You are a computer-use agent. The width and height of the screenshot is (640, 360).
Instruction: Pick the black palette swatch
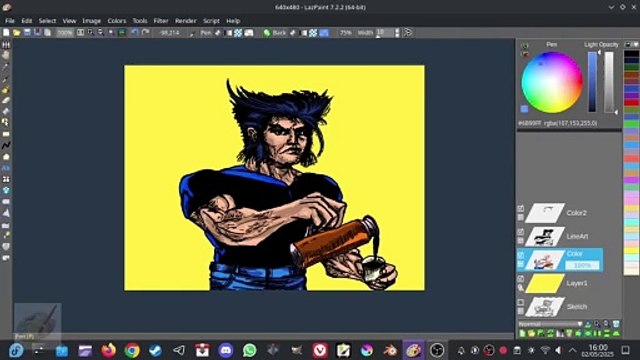(x=631, y=54)
